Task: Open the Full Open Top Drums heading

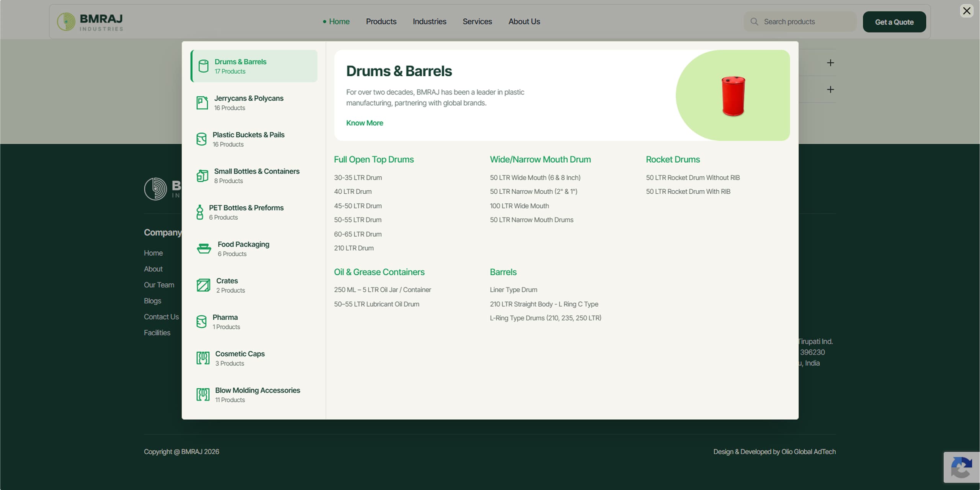Action: click(x=374, y=160)
